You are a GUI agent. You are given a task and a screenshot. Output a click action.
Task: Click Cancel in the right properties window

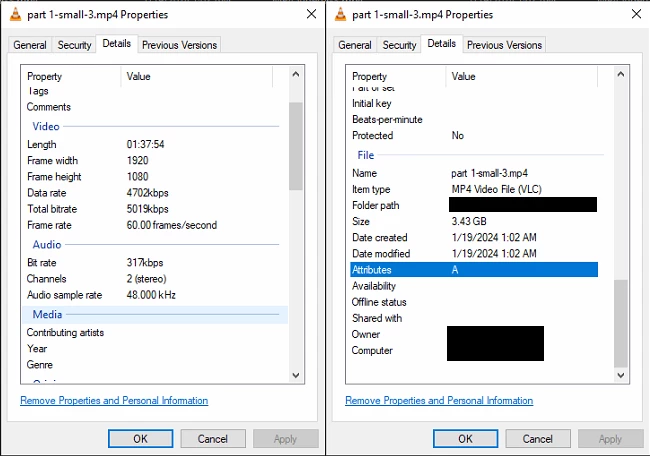[x=538, y=439]
